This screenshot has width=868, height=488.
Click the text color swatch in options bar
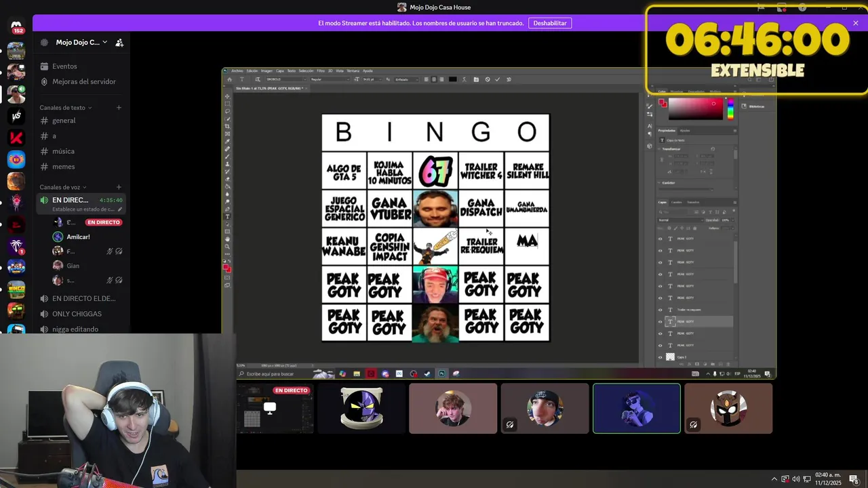[x=453, y=79]
